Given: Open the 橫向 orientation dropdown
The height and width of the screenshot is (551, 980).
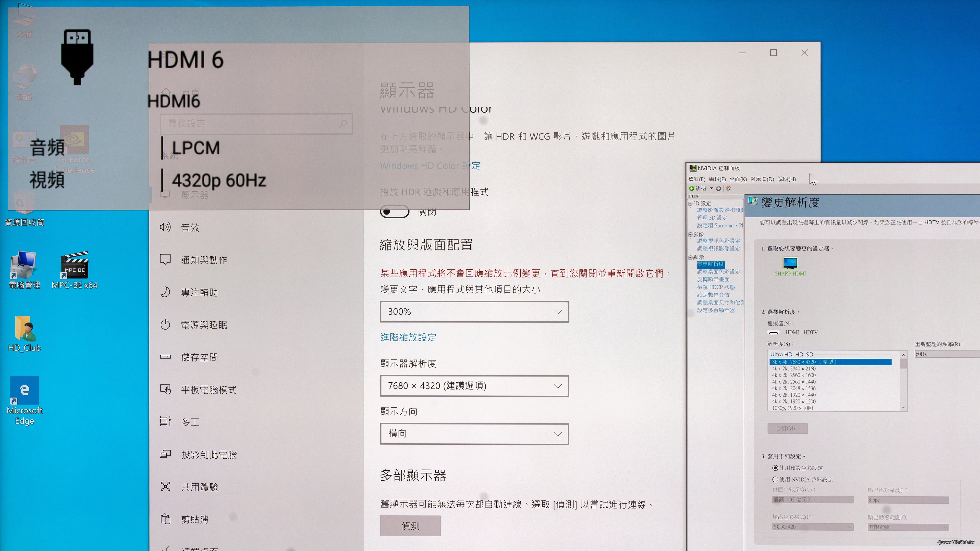Looking at the screenshot, I should tap(474, 434).
